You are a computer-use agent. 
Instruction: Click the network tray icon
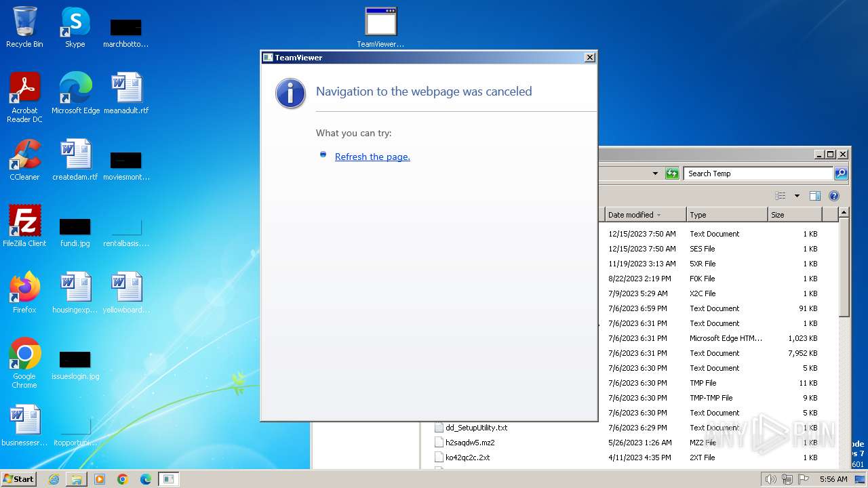787,479
